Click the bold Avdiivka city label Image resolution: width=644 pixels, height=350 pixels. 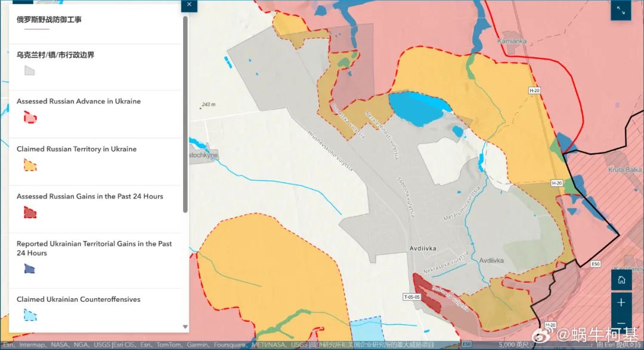coord(423,248)
